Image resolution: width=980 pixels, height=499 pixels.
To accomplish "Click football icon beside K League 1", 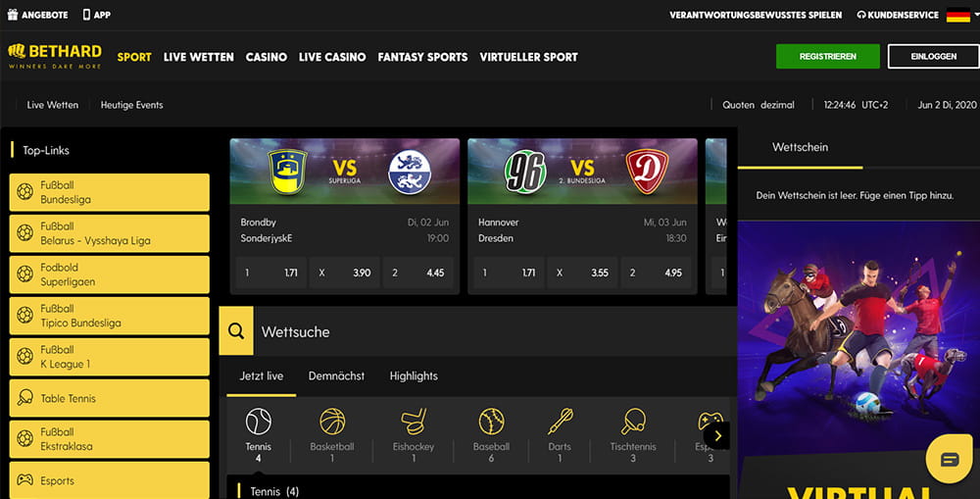I will click(x=25, y=357).
